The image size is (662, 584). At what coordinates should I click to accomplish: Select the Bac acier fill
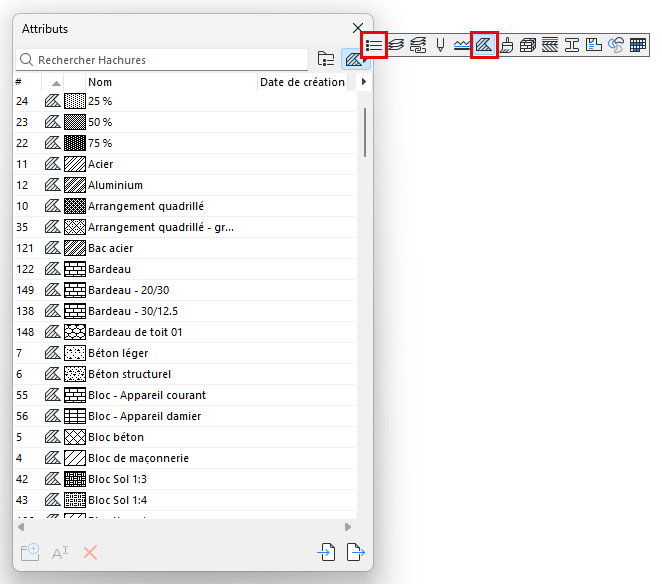pyautogui.click(x=111, y=248)
